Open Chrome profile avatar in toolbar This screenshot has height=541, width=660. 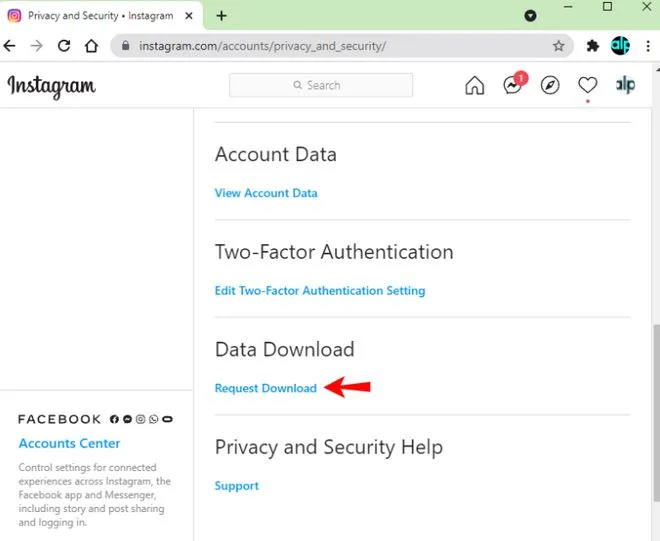coord(620,45)
